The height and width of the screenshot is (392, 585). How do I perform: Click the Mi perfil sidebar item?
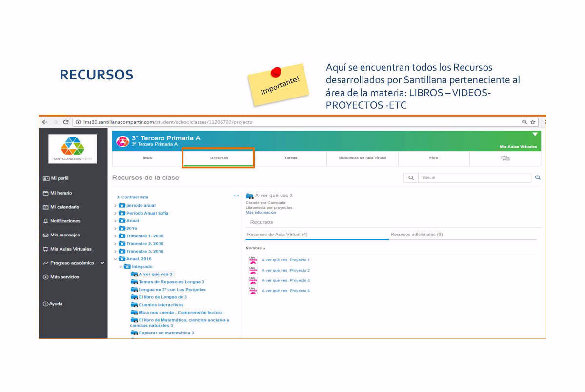tap(56, 178)
